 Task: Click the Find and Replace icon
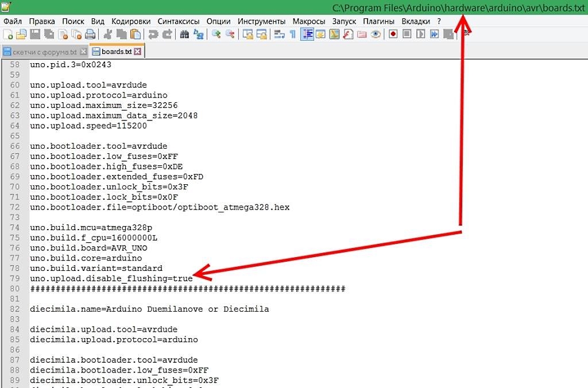coord(198,34)
